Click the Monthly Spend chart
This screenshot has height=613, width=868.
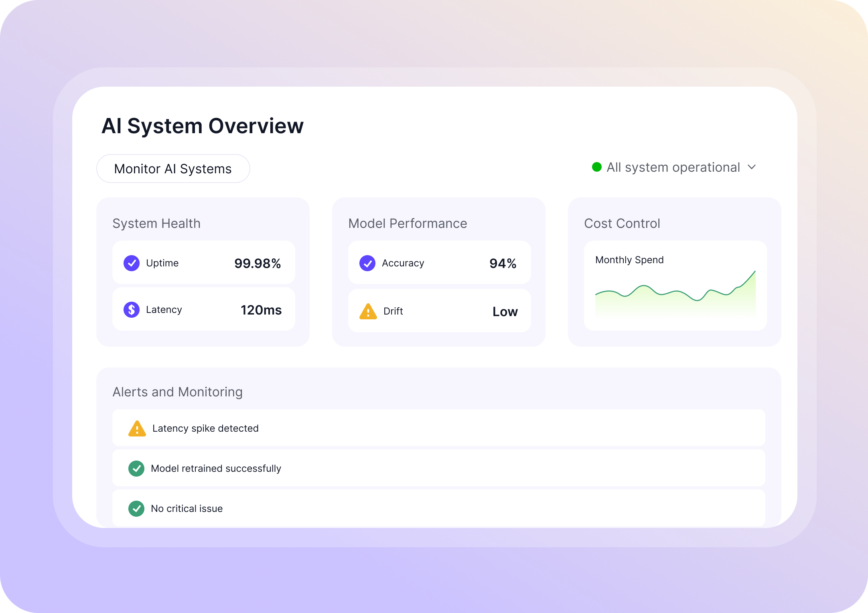pyautogui.click(x=675, y=295)
